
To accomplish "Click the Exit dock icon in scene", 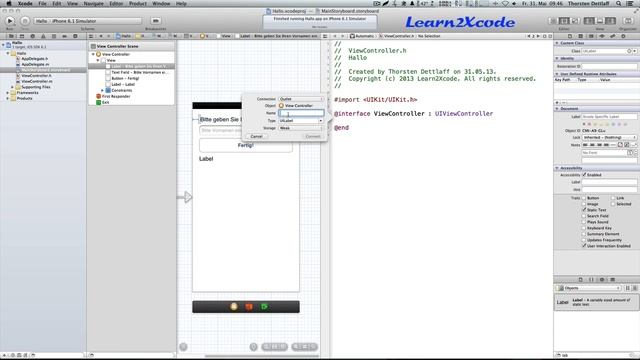I will pos(264,307).
